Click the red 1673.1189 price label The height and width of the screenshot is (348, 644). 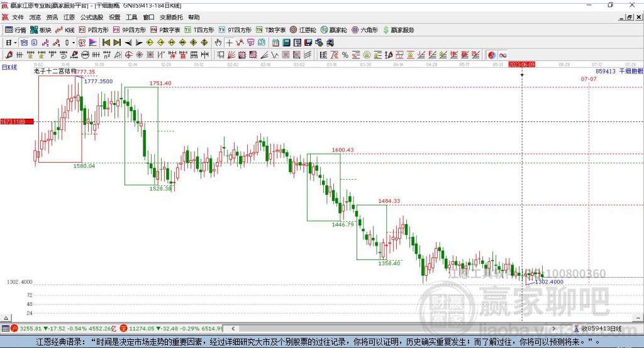point(17,121)
